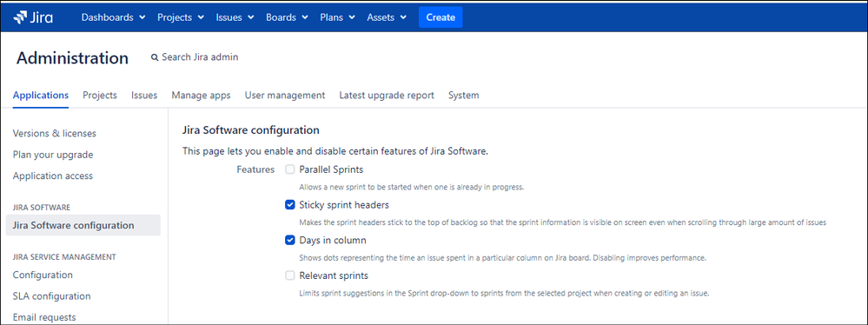Enable the Relevant sprints checkbox

(x=289, y=275)
